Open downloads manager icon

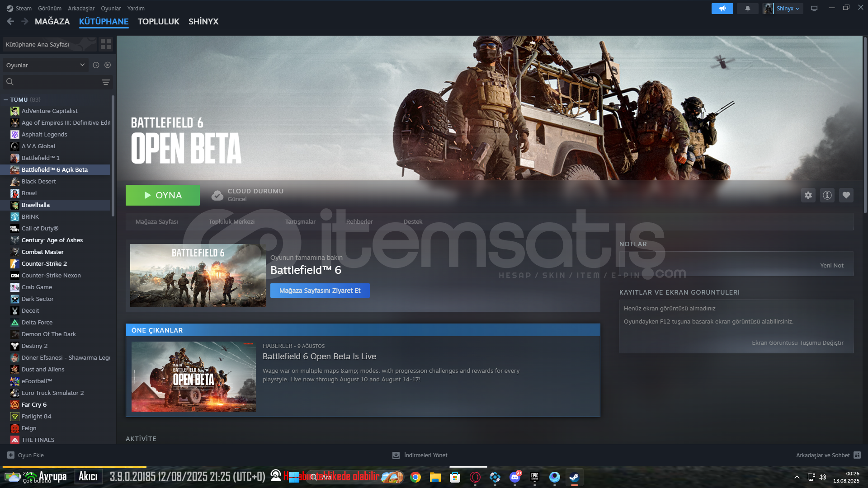pos(396,455)
